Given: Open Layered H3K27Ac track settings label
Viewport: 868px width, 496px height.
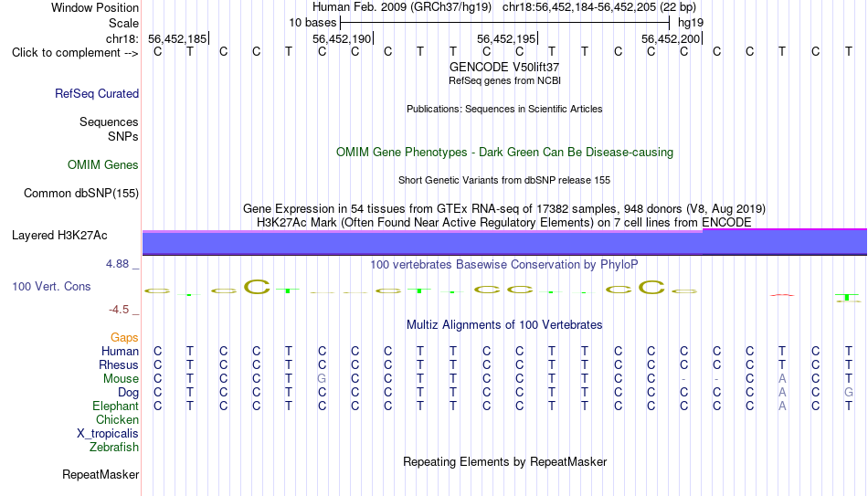Looking at the screenshot, I should [59, 236].
